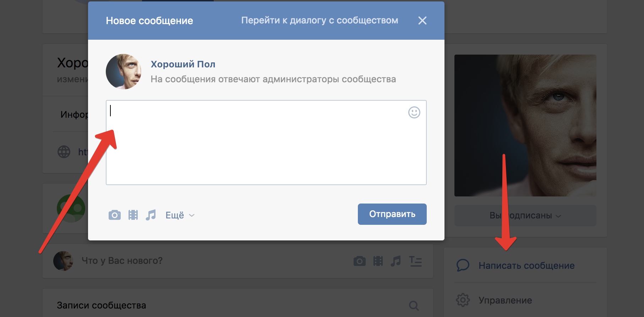This screenshot has width=644, height=317.
Task: Search Записи сообщества with magnifier icon
Action: coord(414,305)
